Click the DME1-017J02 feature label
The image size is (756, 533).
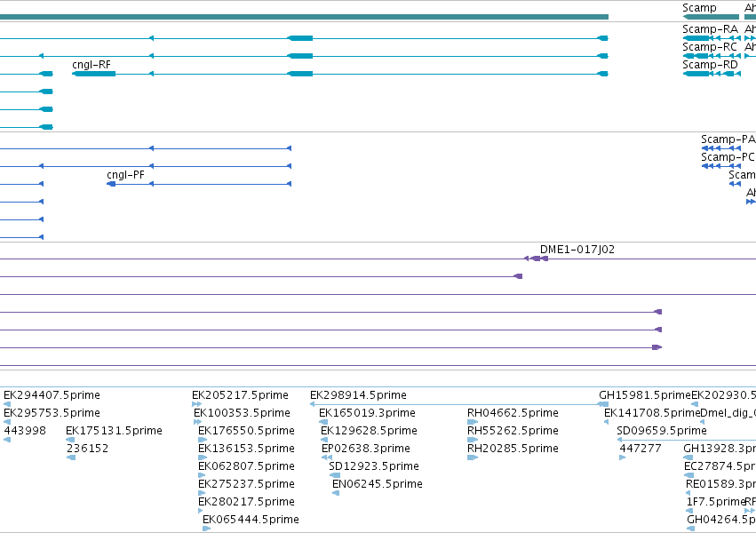click(577, 250)
